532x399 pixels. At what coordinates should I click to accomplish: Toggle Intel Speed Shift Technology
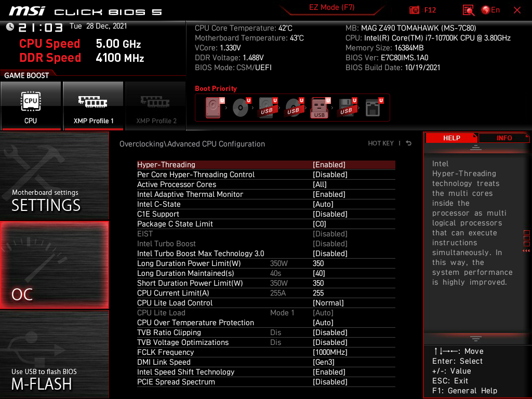(x=266, y=372)
